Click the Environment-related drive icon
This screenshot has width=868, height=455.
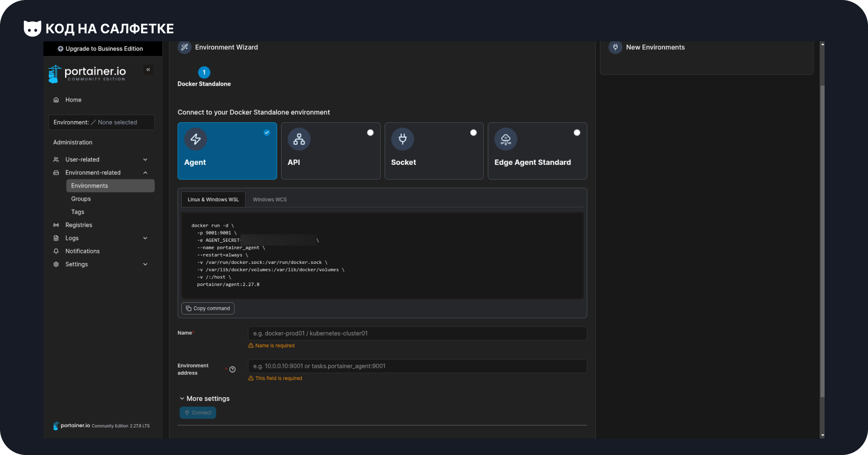click(x=56, y=173)
